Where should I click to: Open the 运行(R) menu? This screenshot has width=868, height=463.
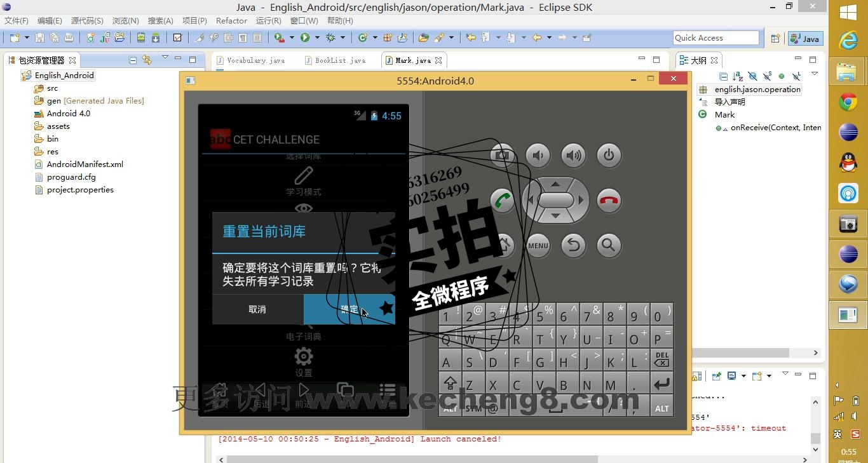pyautogui.click(x=268, y=21)
